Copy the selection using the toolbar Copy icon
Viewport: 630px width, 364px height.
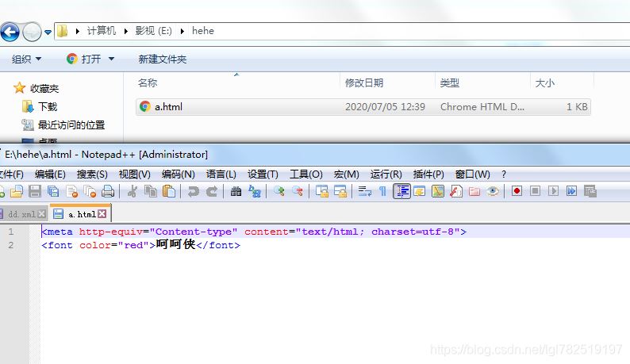coord(151,191)
